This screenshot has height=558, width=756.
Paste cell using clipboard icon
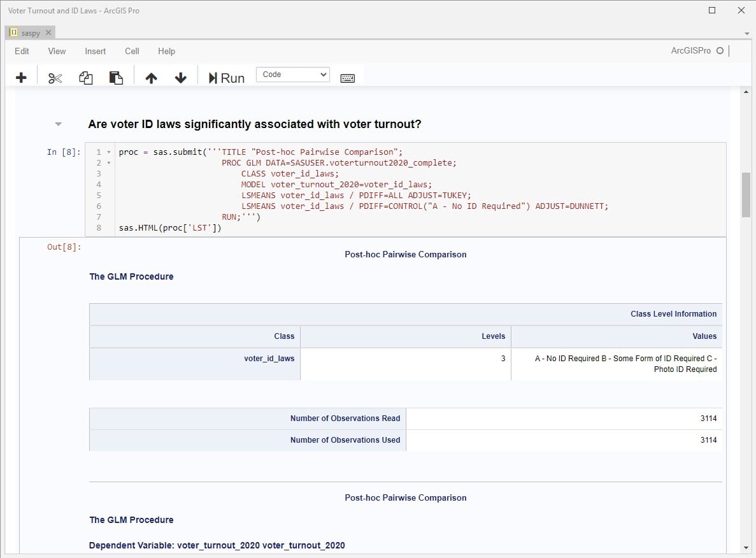tap(116, 78)
